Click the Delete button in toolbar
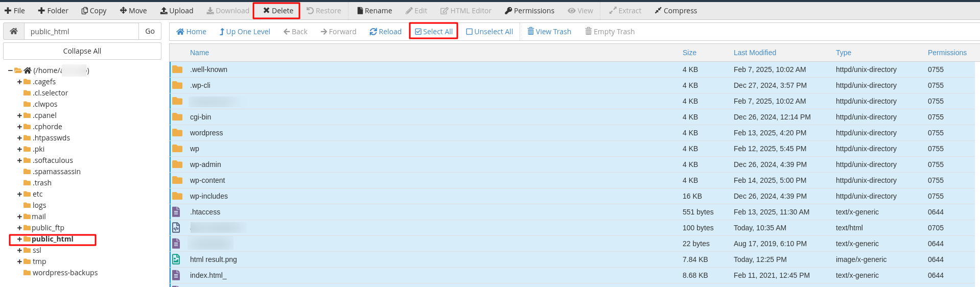980x287 pixels. [x=278, y=11]
